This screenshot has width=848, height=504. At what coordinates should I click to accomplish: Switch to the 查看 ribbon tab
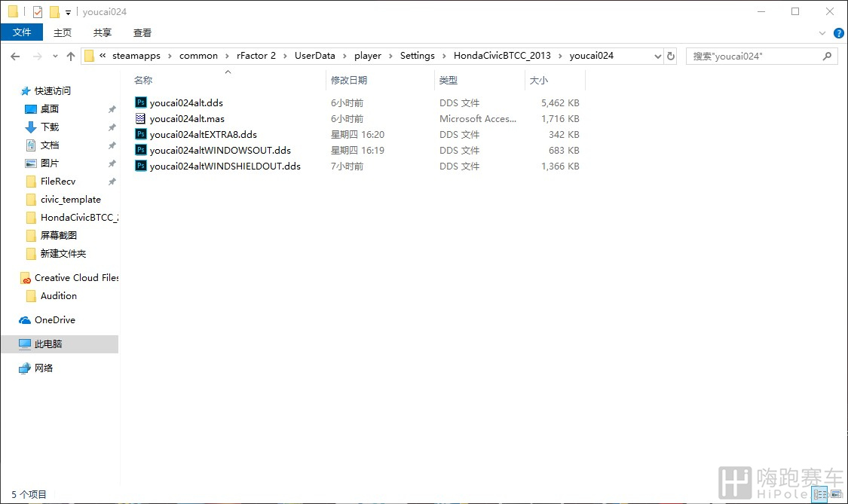pos(142,32)
